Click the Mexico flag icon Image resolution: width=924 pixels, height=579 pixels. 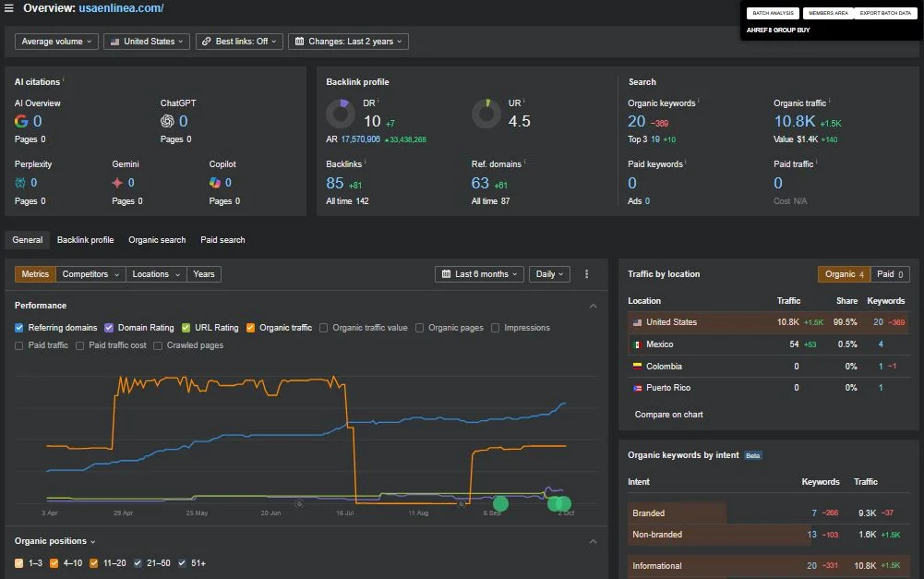637,344
